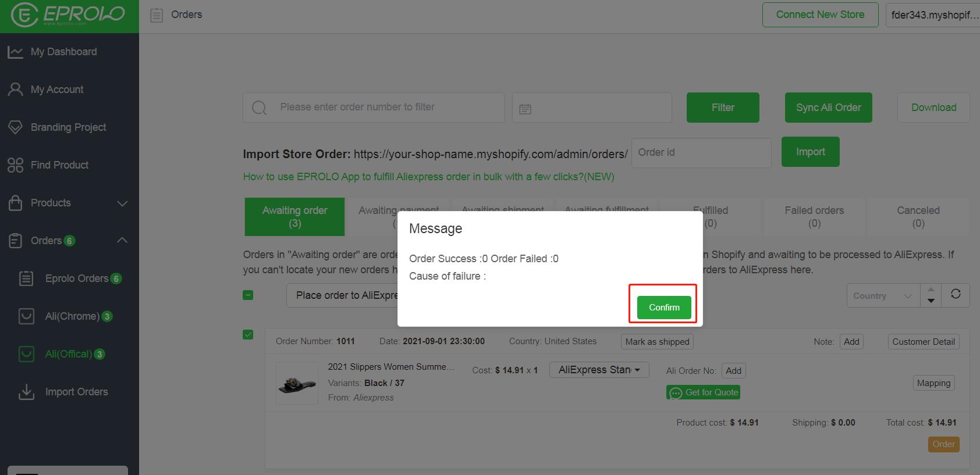Click the Mapping button
980x475 pixels.
point(933,383)
